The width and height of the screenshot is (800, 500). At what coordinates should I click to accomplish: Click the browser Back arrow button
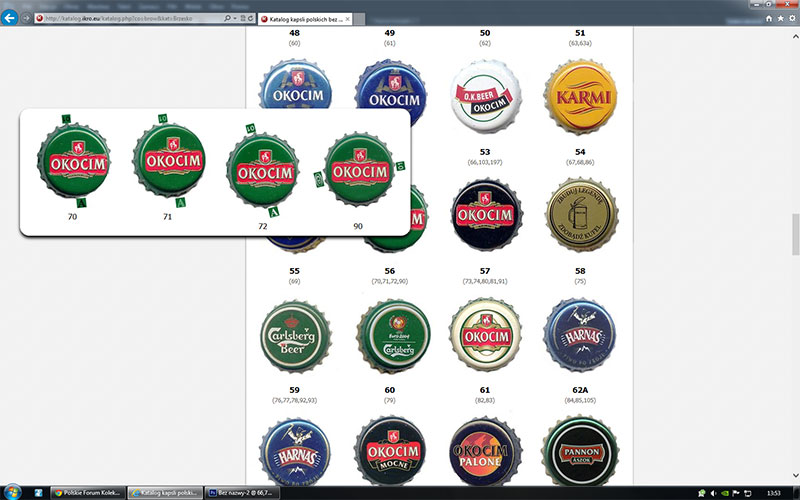[x=11, y=18]
